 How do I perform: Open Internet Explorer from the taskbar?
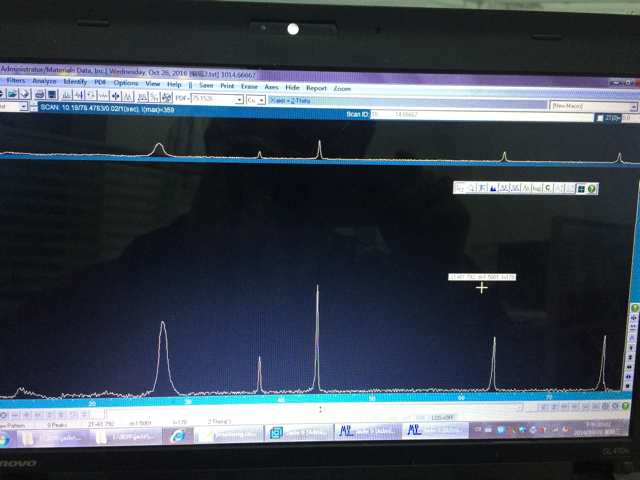177,436
